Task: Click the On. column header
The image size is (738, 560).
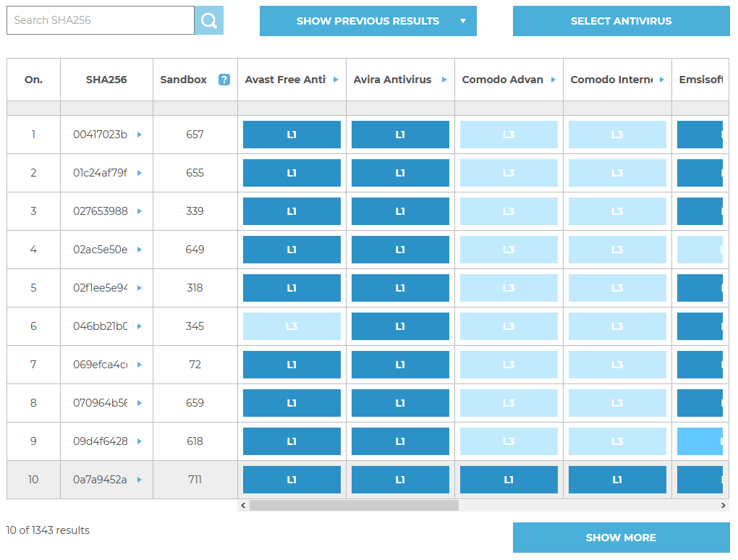Action: pyautogui.click(x=33, y=80)
